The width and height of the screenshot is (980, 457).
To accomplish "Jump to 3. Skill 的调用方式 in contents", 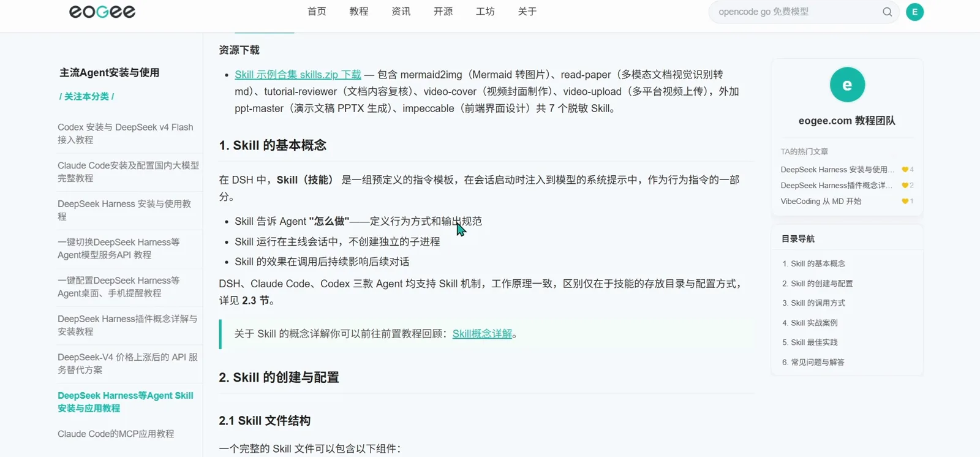I will click(813, 303).
